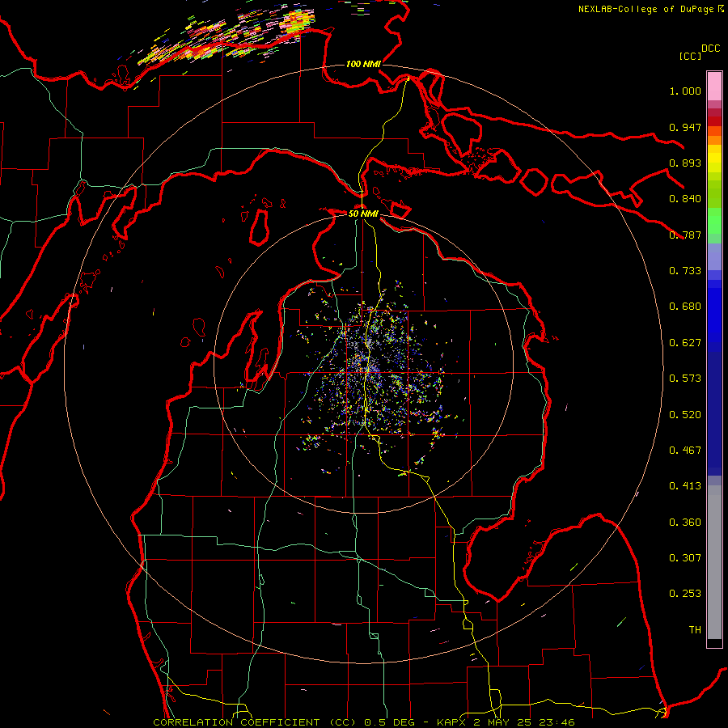Click the TH threshold label on the scale

click(x=695, y=630)
